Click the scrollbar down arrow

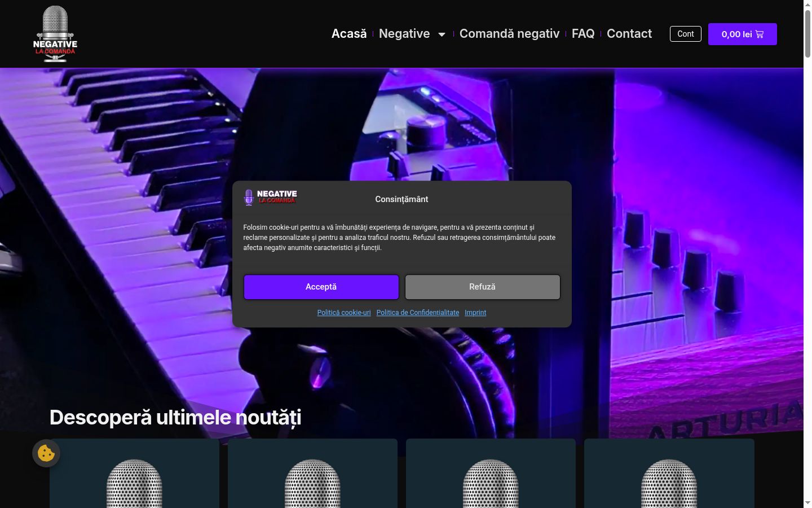pyautogui.click(x=807, y=503)
